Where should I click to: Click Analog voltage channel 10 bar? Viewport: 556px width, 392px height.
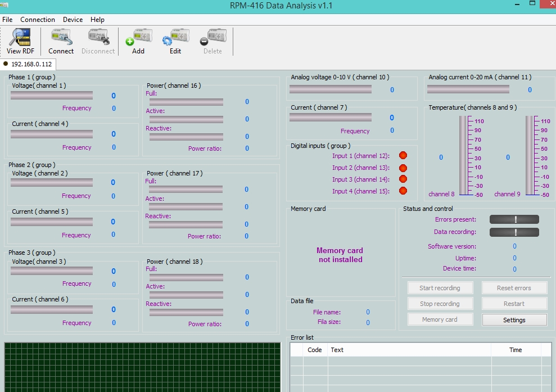click(331, 89)
